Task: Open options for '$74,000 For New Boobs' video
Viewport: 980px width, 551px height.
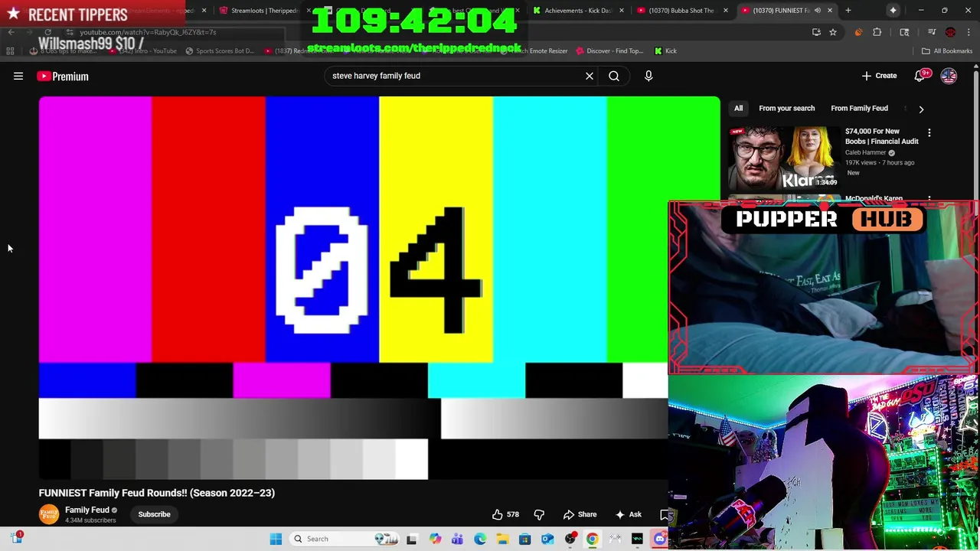Action: tap(929, 133)
